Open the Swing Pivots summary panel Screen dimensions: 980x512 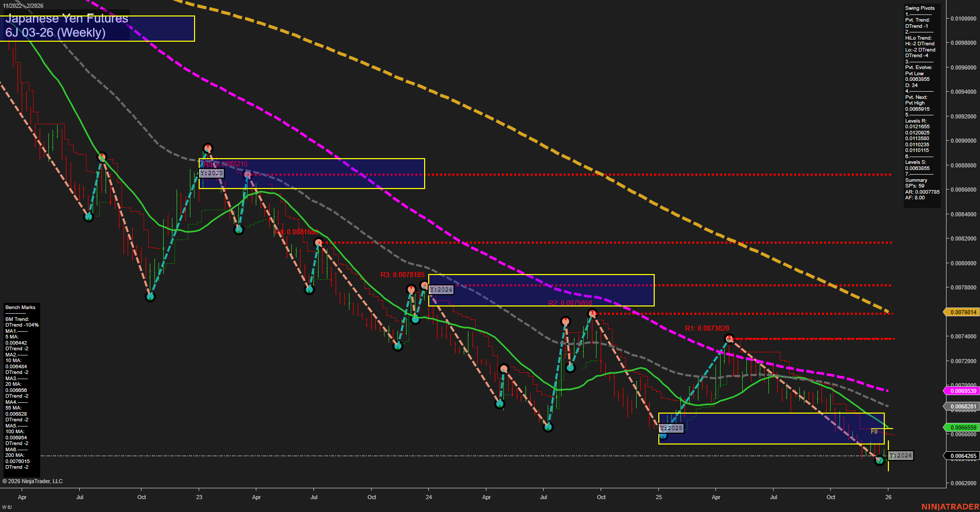coord(921,103)
